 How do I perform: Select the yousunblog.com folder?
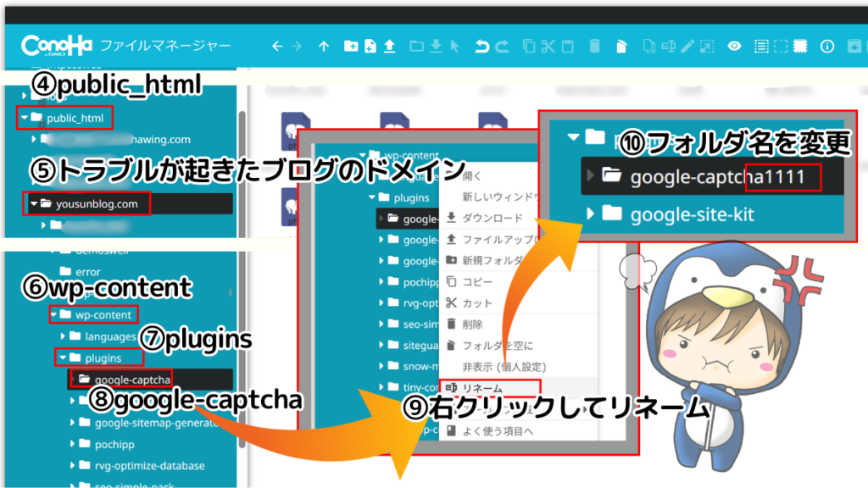tap(97, 203)
